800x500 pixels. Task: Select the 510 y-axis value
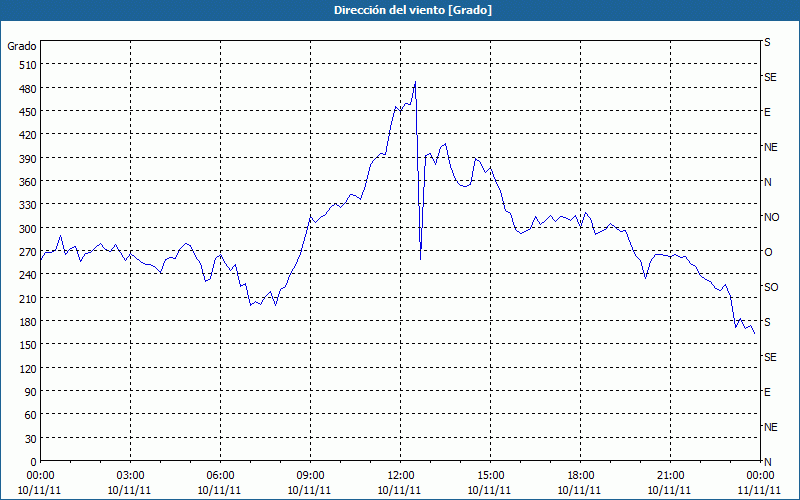[x=28, y=65]
